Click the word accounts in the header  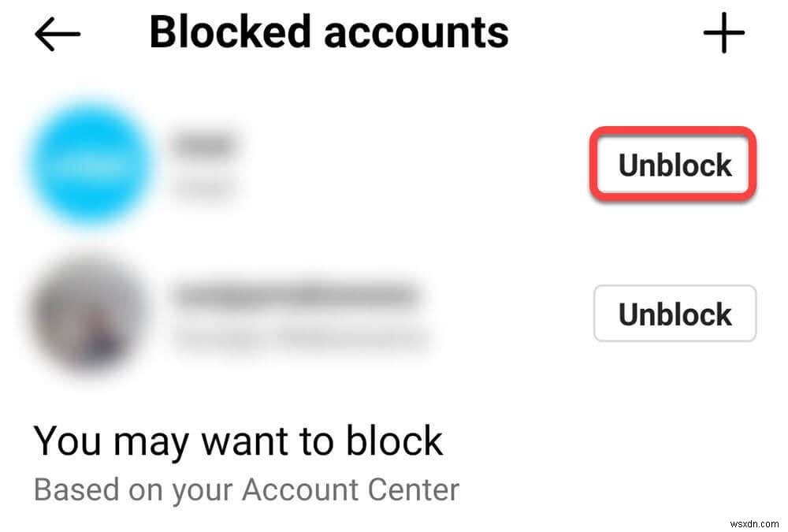click(416, 32)
